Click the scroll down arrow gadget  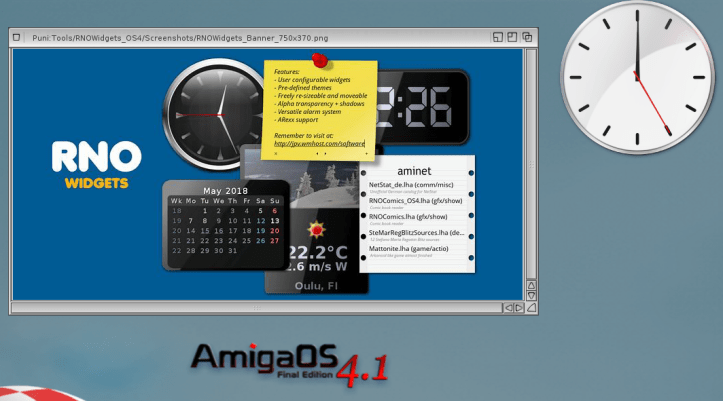531,295
